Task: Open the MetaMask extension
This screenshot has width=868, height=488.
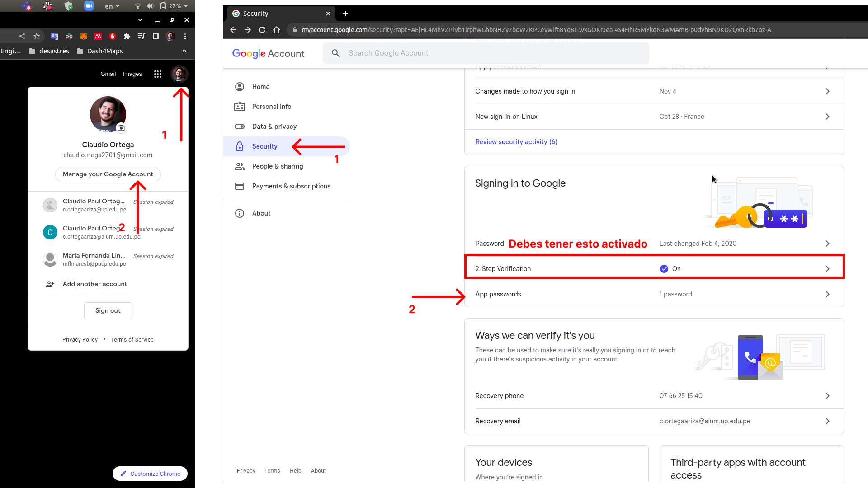Action: 84,36
